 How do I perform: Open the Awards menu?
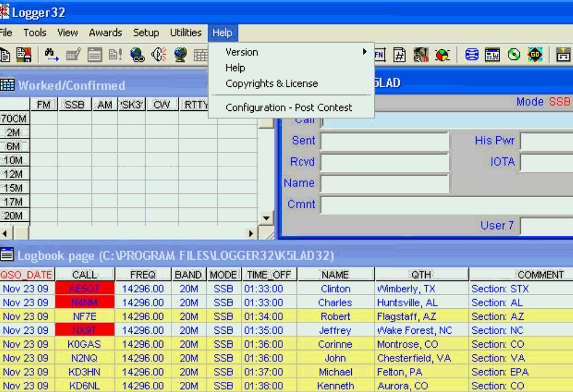click(x=105, y=32)
